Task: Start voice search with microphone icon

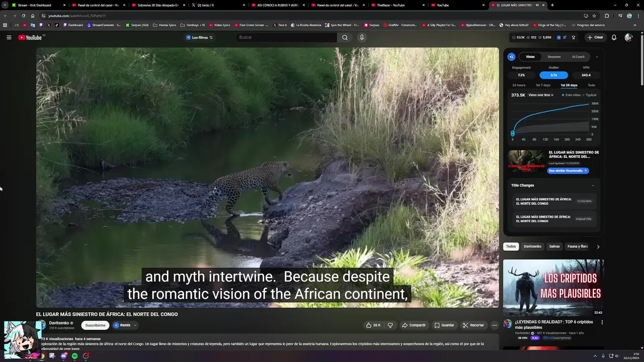Action: pos(361,37)
